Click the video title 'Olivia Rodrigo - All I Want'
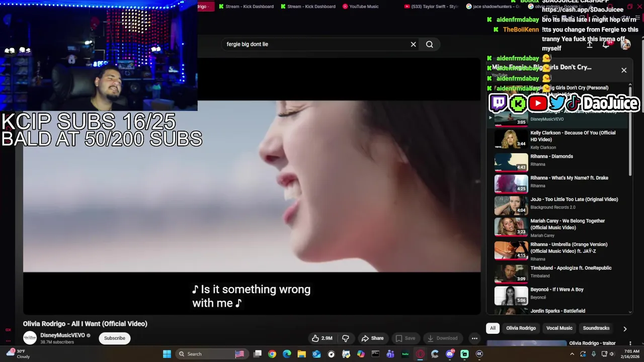This screenshot has width=644, height=362. (85, 324)
